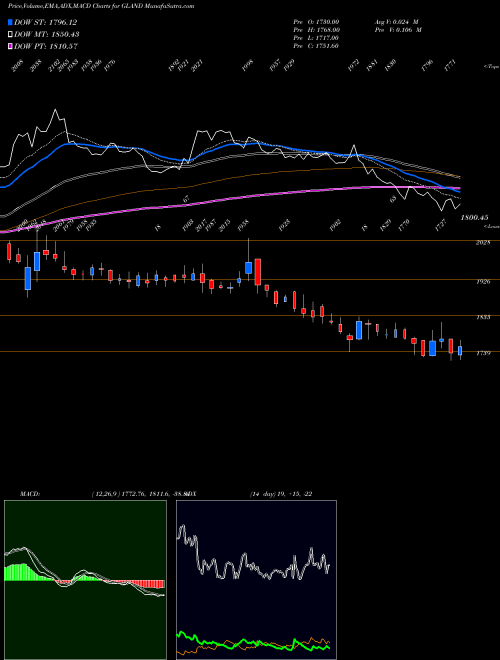Viewport: 500px width, 660px height.
Task: Click the 2028 price axis label
Action: 483,243
